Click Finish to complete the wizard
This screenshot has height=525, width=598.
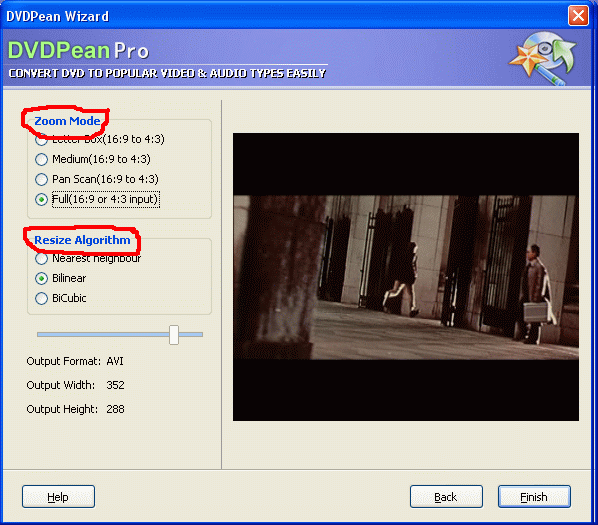(534, 497)
